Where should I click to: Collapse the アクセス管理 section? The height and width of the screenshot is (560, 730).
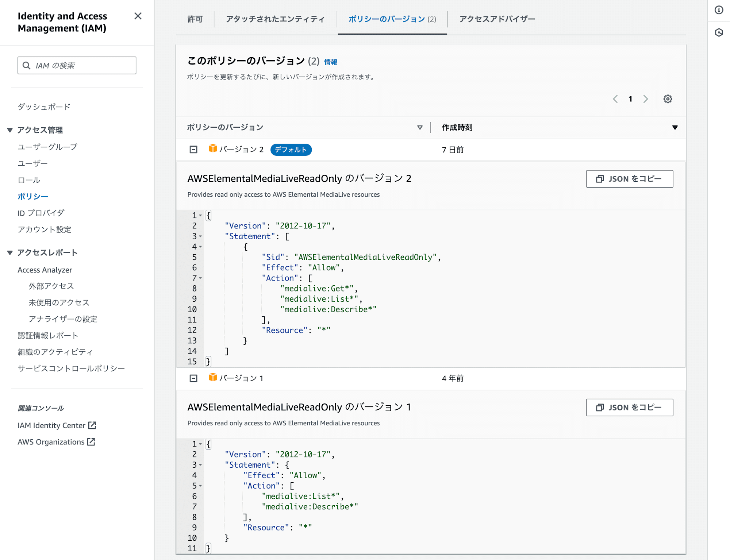coord(10,130)
